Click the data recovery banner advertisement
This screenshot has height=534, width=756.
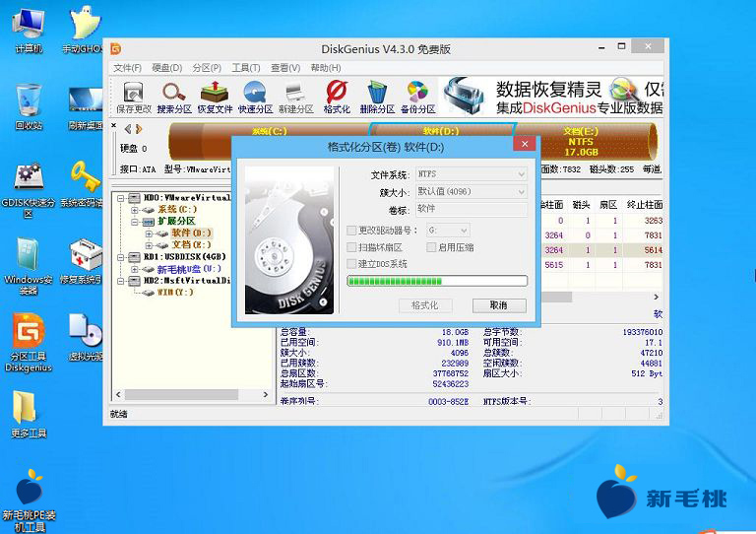[x=552, y=97]
